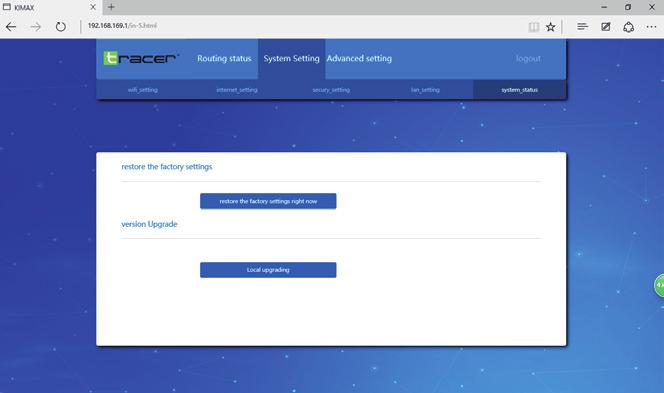Open the internet_setting submenu
This screenshot has height=393, width=664.
[237, 90]
